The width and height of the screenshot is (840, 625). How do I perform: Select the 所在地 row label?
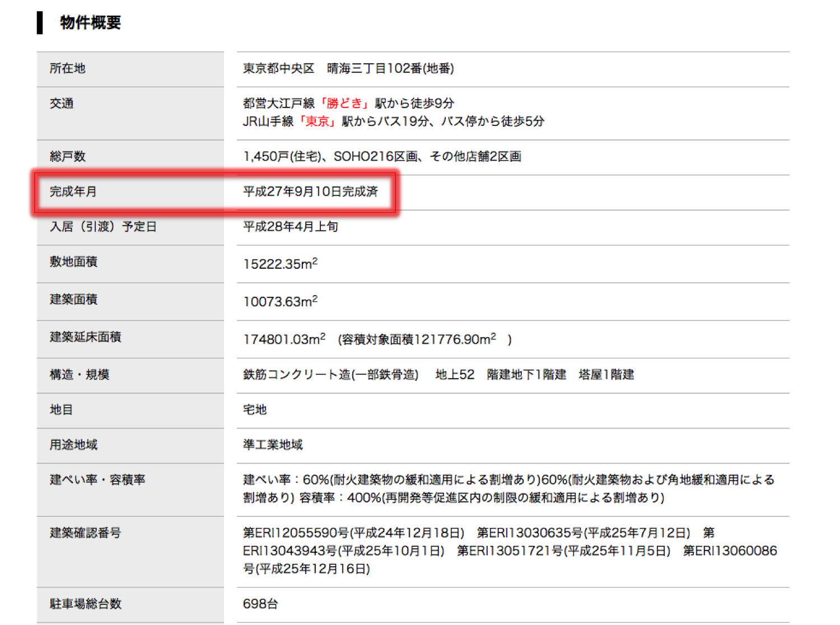point(67,68)
